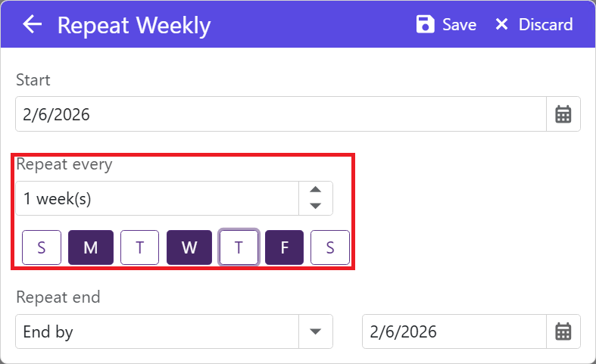Click the End by combo box
Viewport: 596px width, 364px height.
click(158, 331)
